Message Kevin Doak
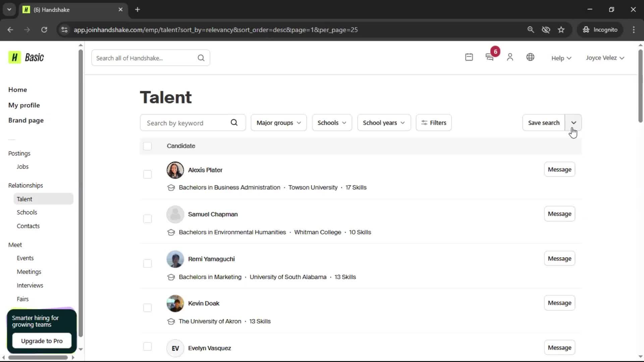The height and width of the screenshot is (362, 644). pyautogui.click(x=559, y=303)
